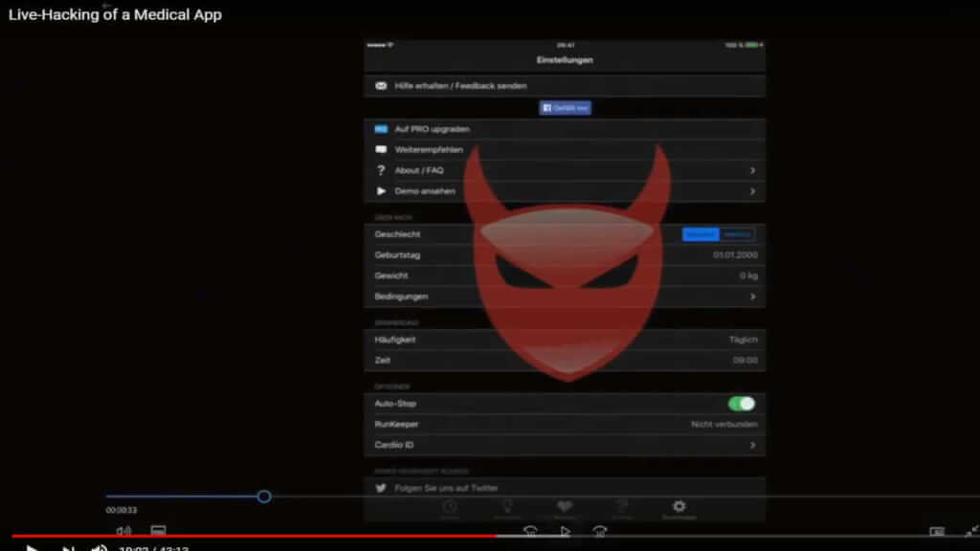Tap the envelope icon beside Hilfe erhalten
Viewport: 980px width, 551px height.
[x=381, y=85]
